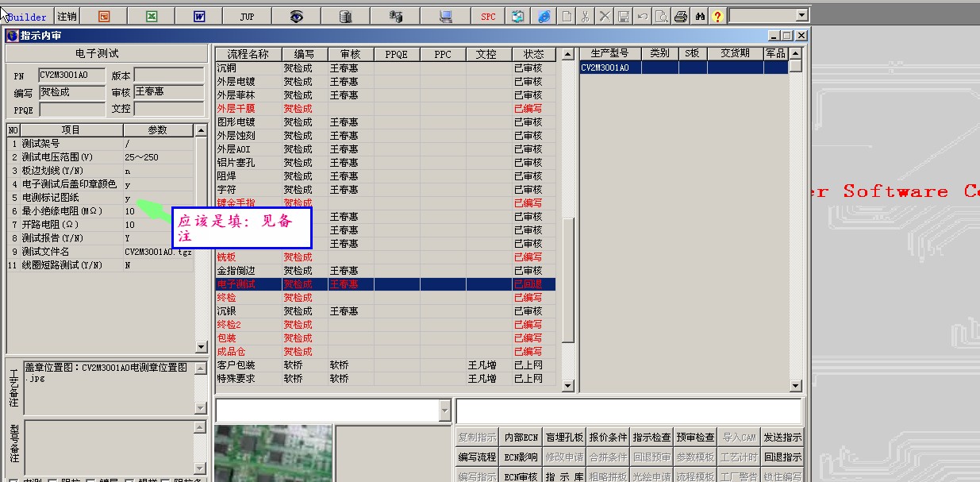Viewport: 980px width, 482px height.
Task: Click the new blank document icon
Action: pos(567,16)
